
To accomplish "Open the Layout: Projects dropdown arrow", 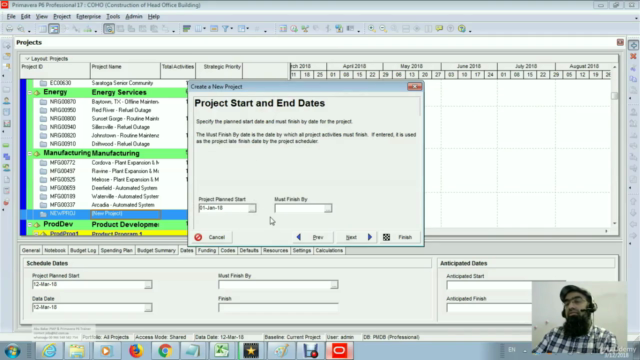I will coord(27,59).
